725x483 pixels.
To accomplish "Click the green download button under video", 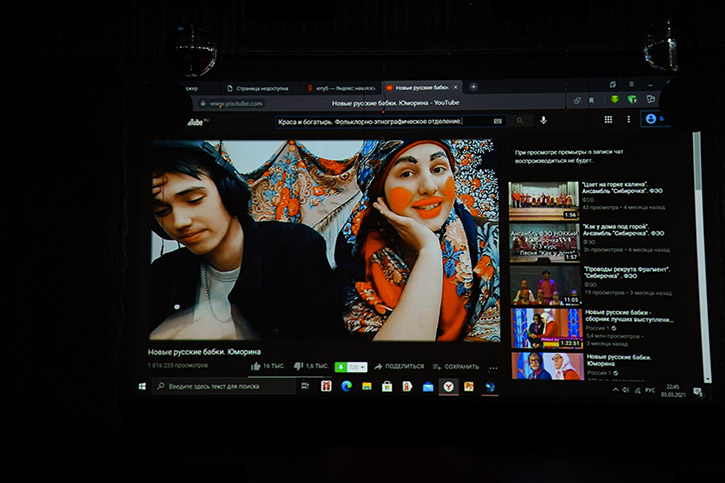I will click(339, 366).
